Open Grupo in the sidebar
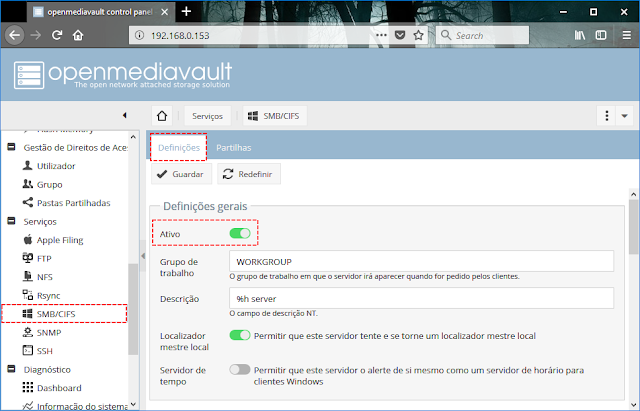The height and width of the screenshot is (411, 640). click(42, 184)
